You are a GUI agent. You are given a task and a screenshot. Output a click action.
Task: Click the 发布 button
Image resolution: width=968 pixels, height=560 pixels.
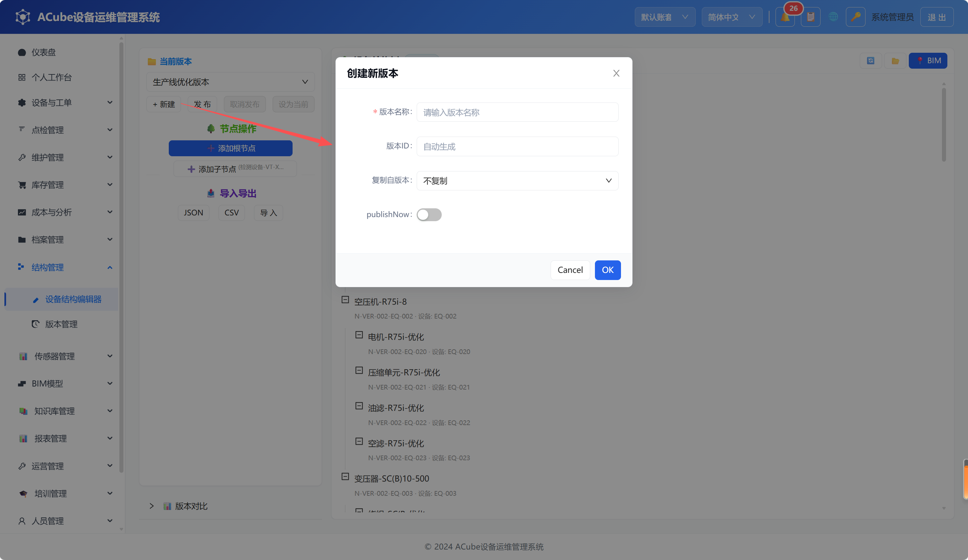click(203, 104)
